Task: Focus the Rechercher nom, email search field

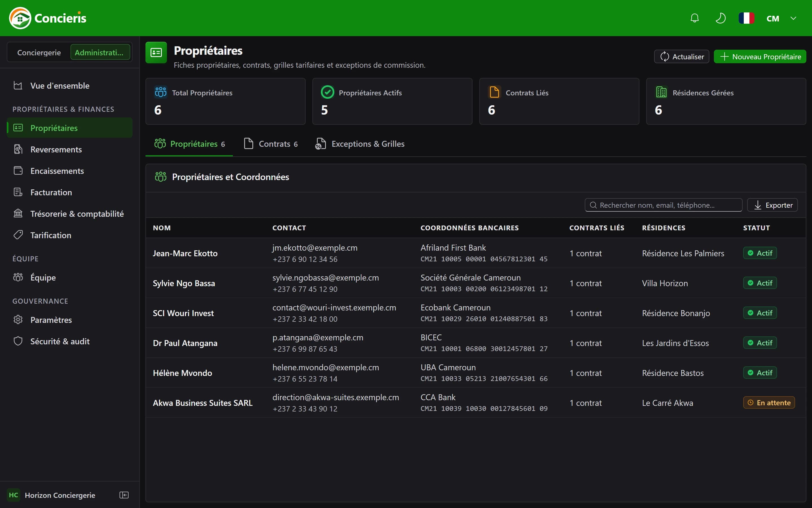Action: [x=663, y=205]
